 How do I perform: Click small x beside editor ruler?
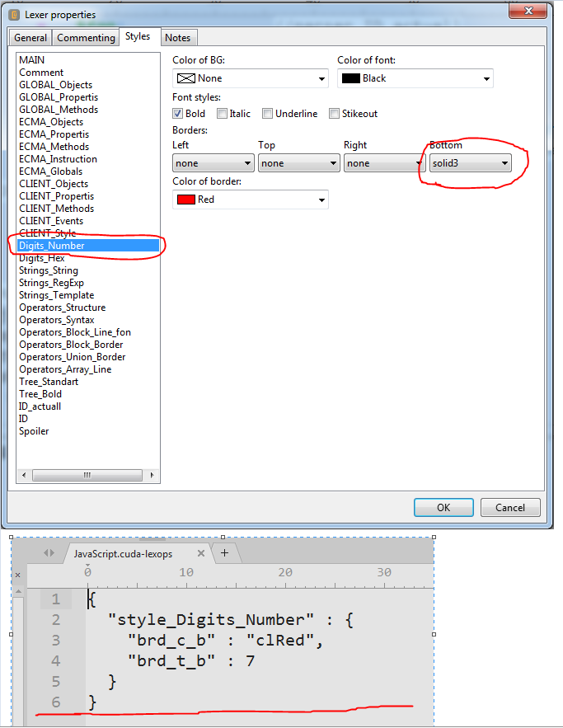17,575
